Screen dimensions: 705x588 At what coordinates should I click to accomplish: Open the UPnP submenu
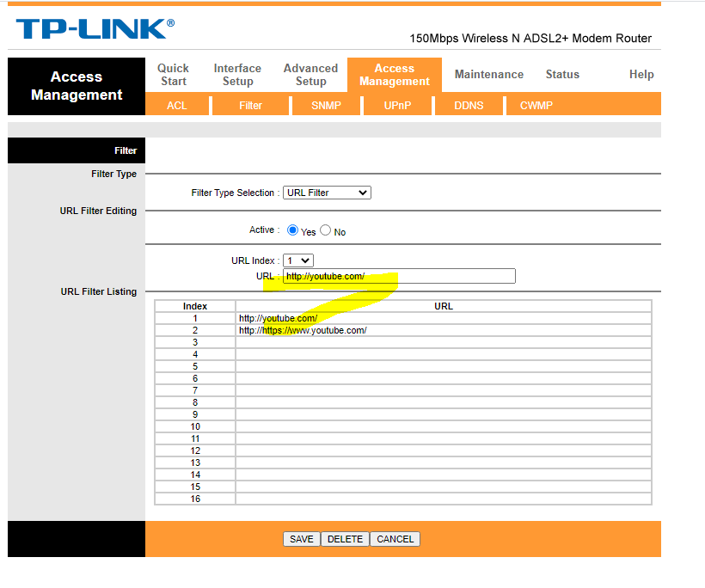pyautogui.click(x=397, y=106)
